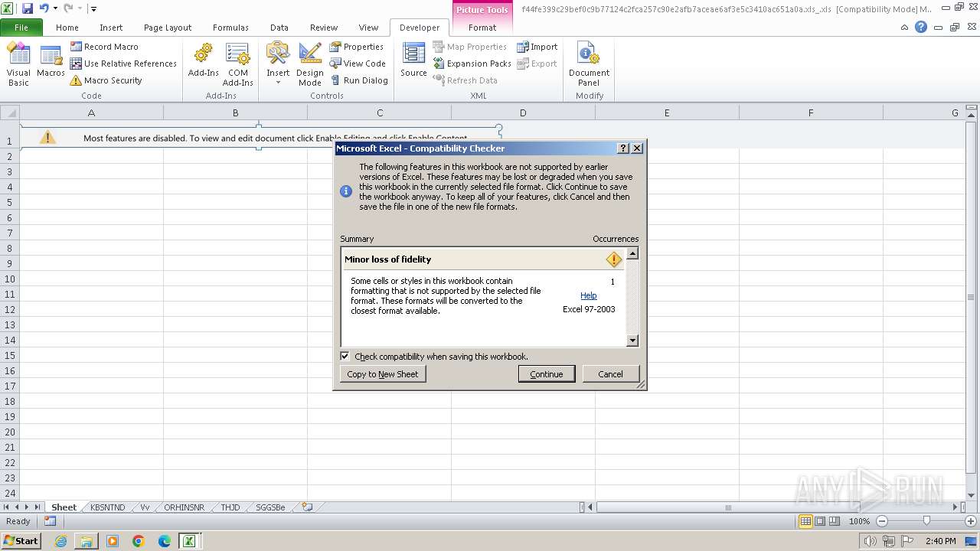Click Import XML data
The width and height of the screenshot is (980, 551).
[537, 47]
